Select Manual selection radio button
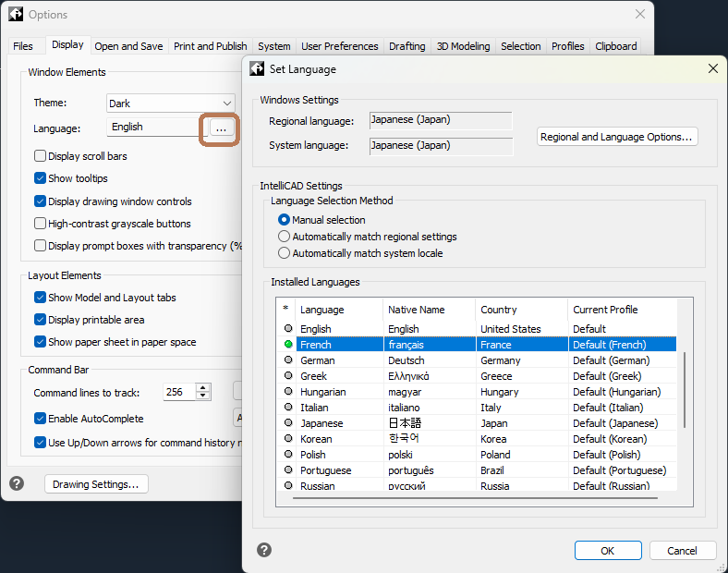This screenshot has width=728, height=573. coord(284,220)
